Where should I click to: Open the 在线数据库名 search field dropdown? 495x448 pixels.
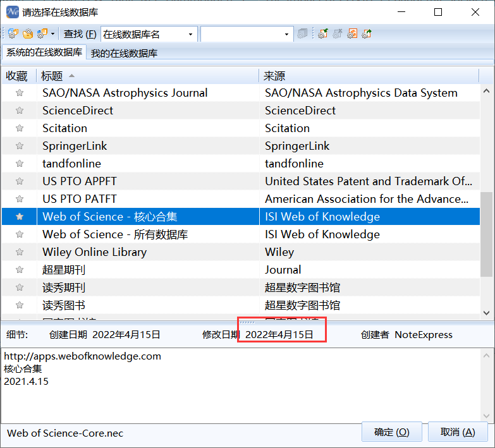190,34
